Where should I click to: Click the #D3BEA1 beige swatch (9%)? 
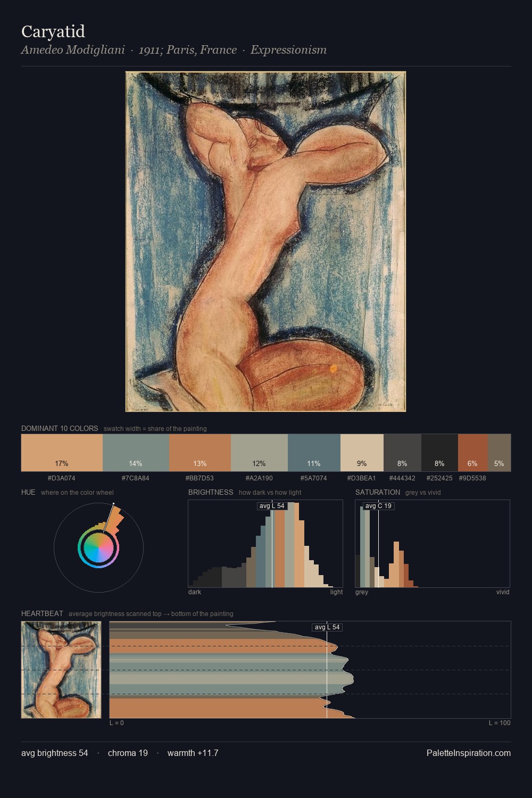362,453
